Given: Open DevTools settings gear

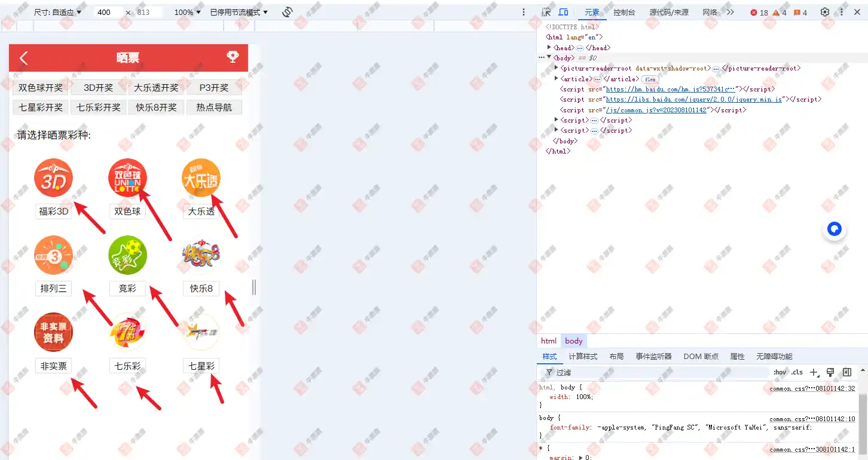Looking at the screenshot, I should click(825, 12).
